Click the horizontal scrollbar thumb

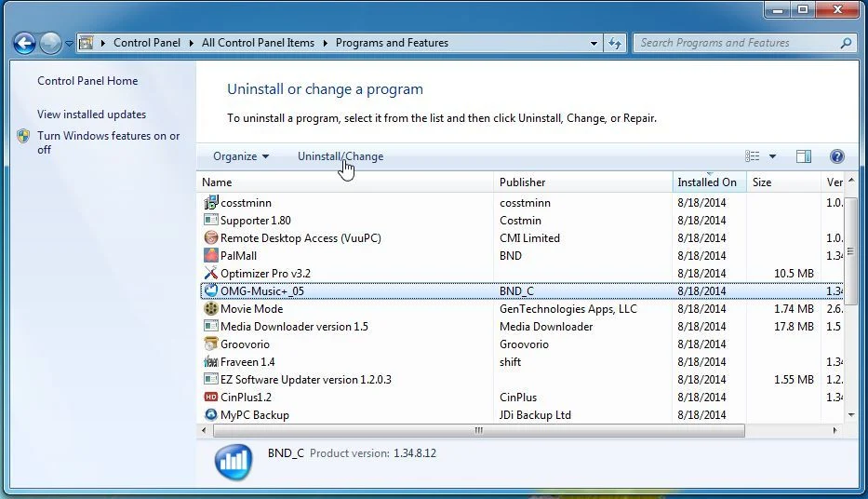(x=479, y=430)
